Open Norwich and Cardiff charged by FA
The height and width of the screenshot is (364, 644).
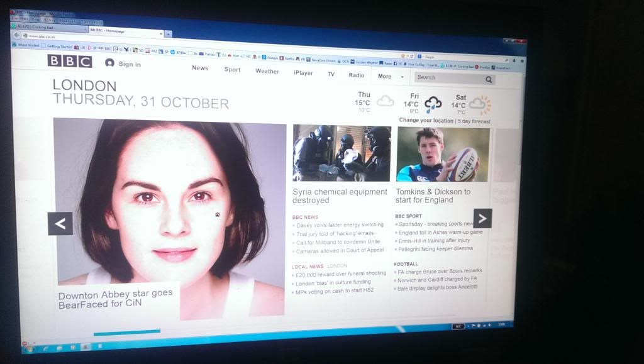point(437,280)
